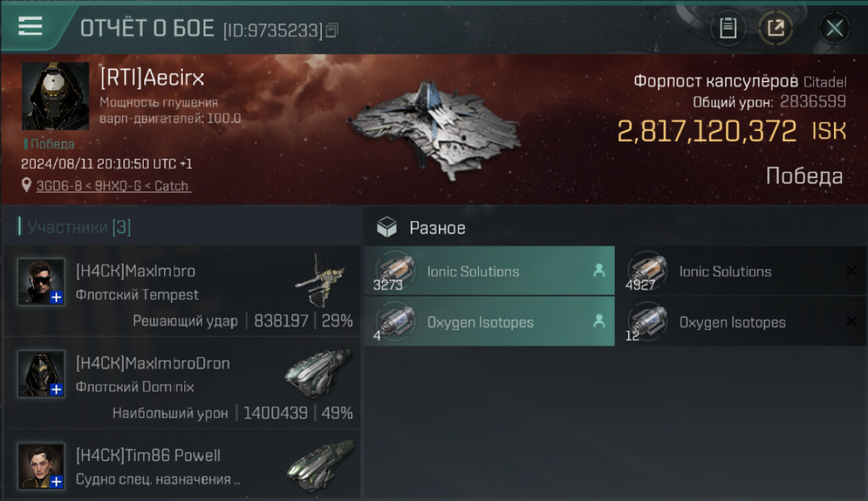
Task: Select the Tempest ship icon
Action: 320,279
